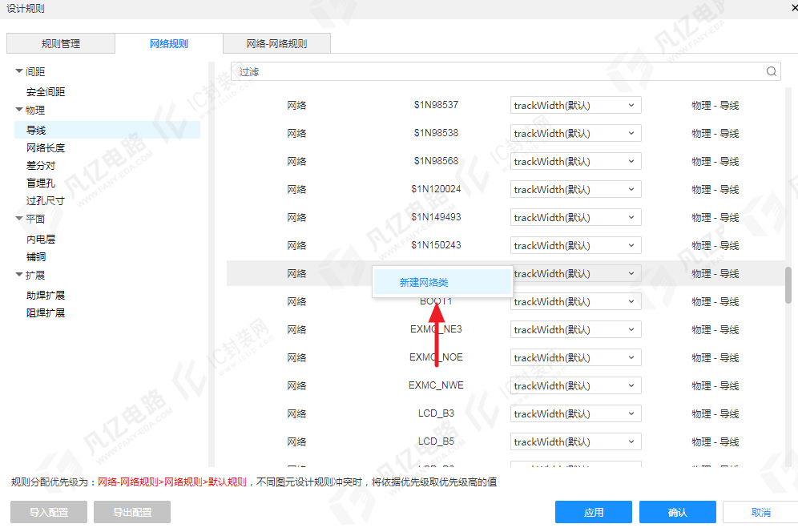Image resolution: width=798 pixels, height=532 pixels.
Task: Open 助焊扩展 rule category
Action: click(x=46, y=296)
